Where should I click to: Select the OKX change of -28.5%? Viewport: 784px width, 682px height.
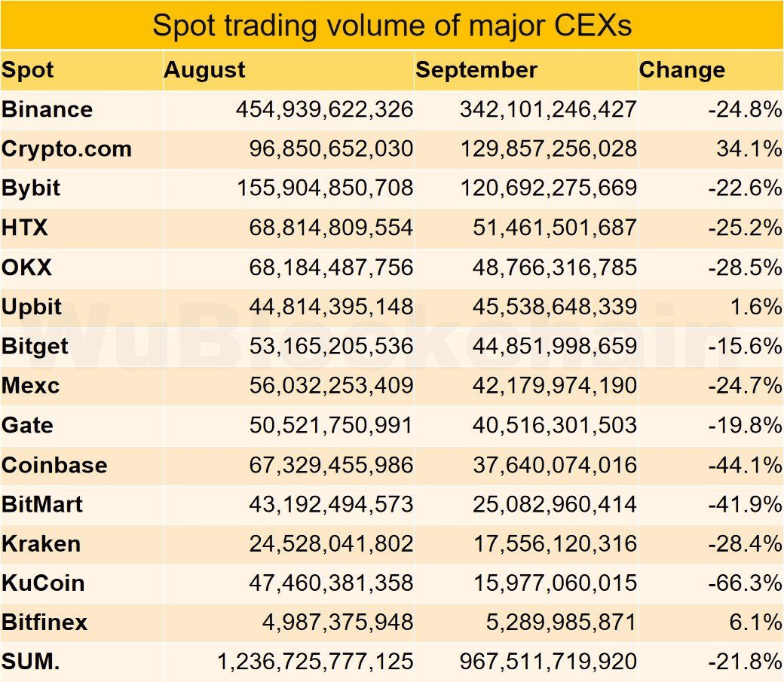(745, 268)
